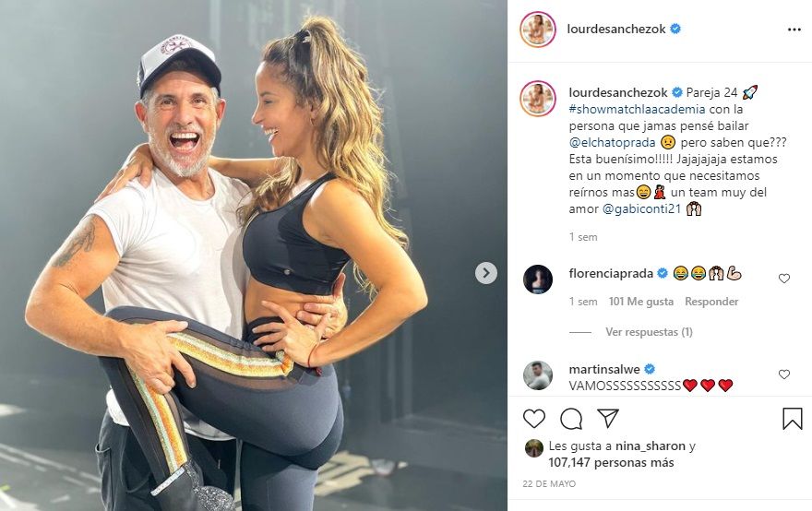Open martinsalwe's profile picture
812x511 pixels.
(538, 374)
